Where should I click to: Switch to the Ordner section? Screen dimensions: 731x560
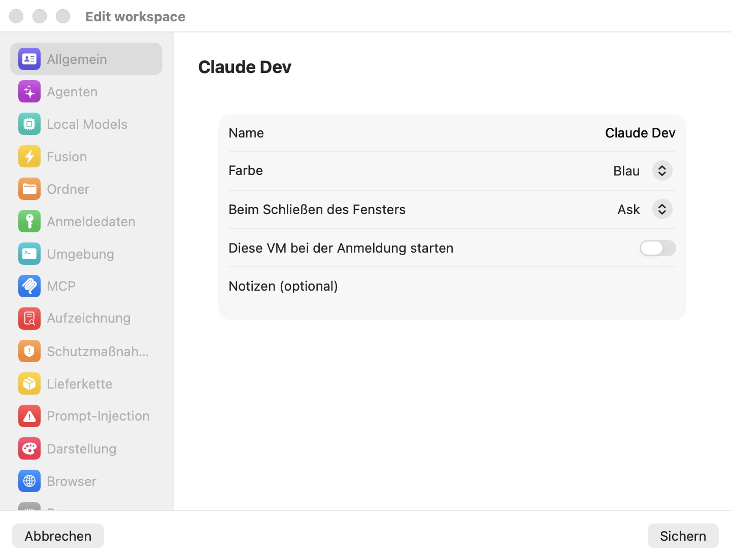tap(86, 189)
